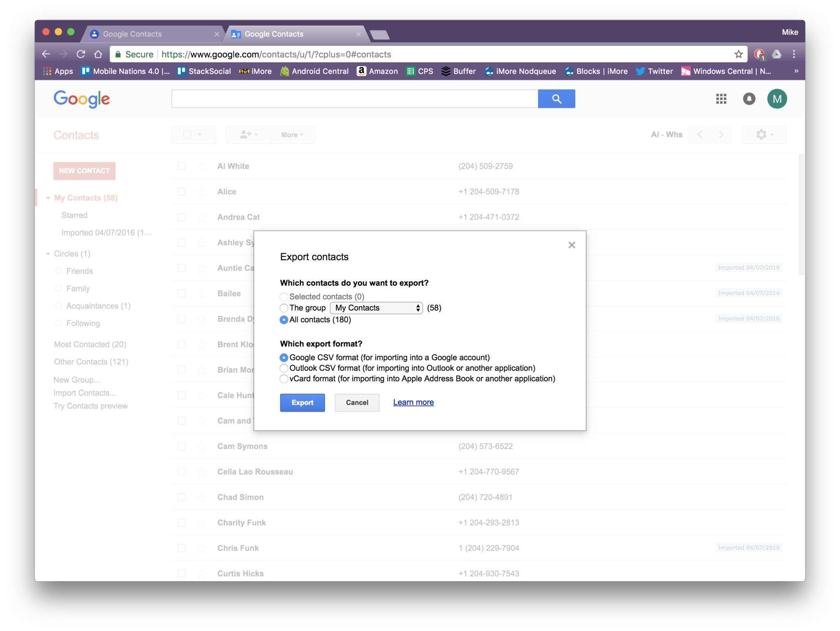Click inside the Google search field
840x631 pixels.
pos(354,99)
